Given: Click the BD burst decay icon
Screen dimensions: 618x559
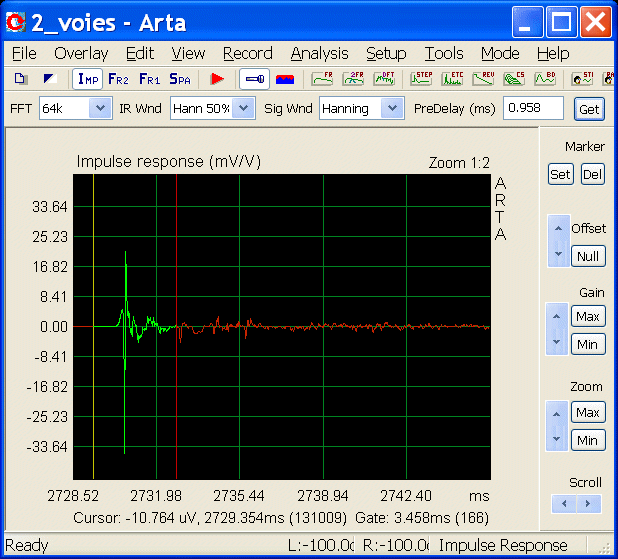Looking at the screenshot, I should tap(545, 79).
